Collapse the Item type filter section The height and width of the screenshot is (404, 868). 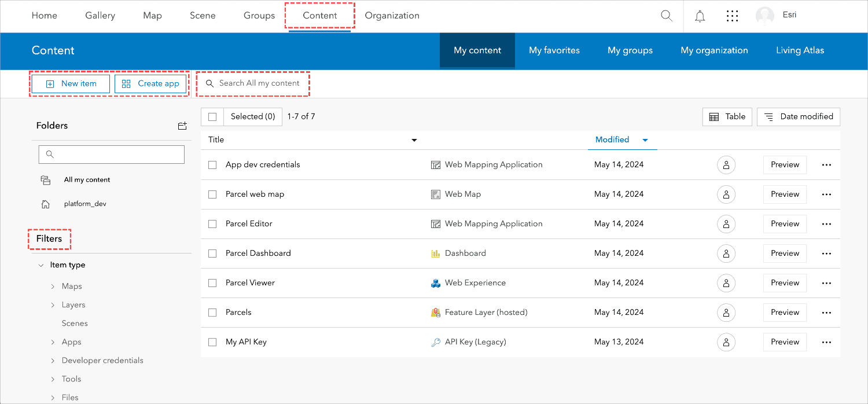[41, 265]
